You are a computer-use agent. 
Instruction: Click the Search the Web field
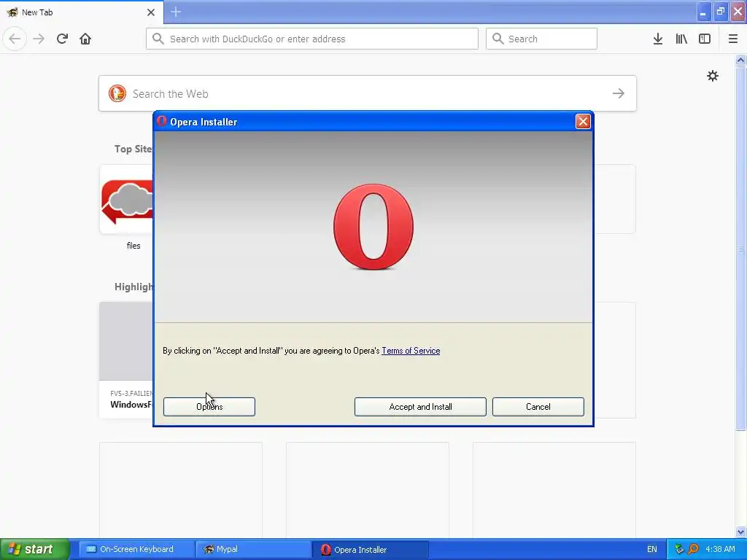click(x=368, y=93)
